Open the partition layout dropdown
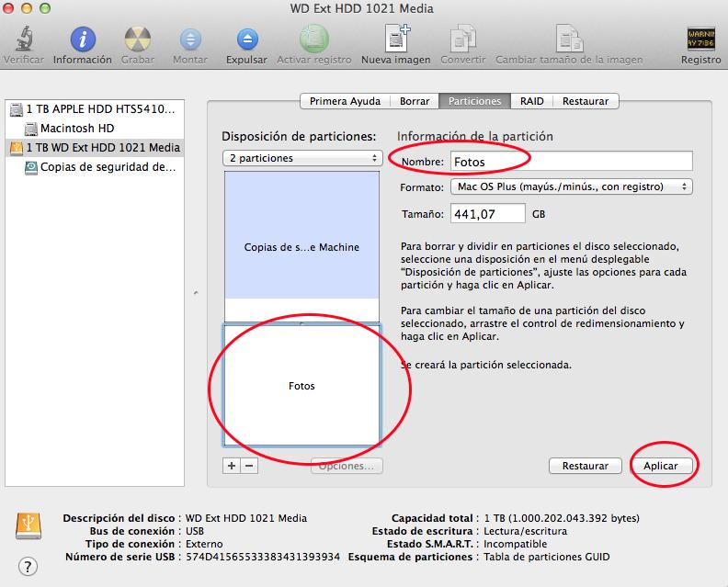728x587 pixels. (x=301, y=158)
